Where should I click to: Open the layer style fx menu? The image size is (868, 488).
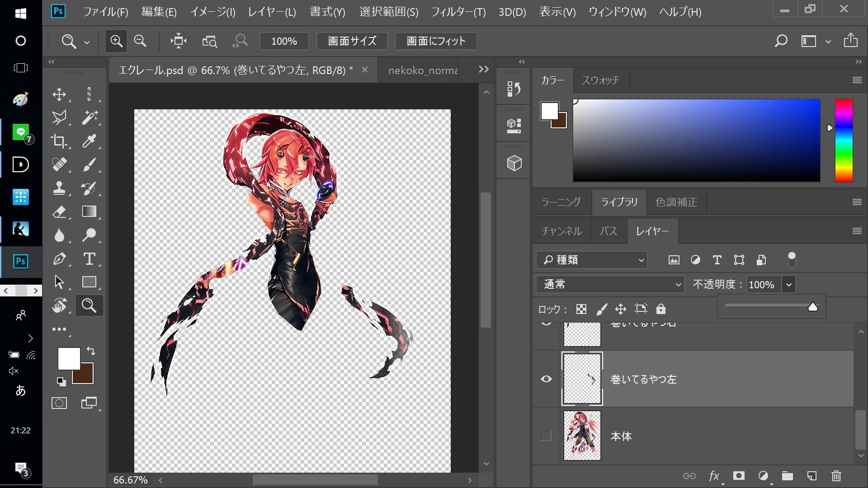[714, 476]
